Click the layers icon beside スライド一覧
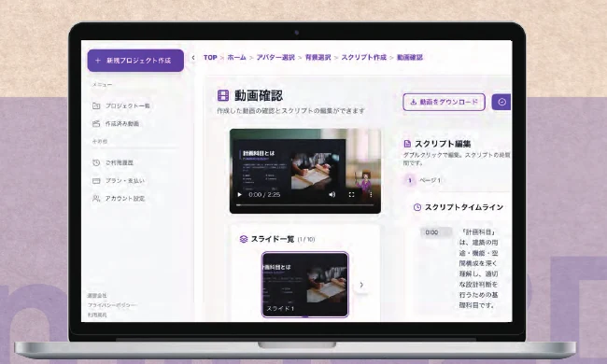Screen dimensions: 607x364 pos(243,239)
